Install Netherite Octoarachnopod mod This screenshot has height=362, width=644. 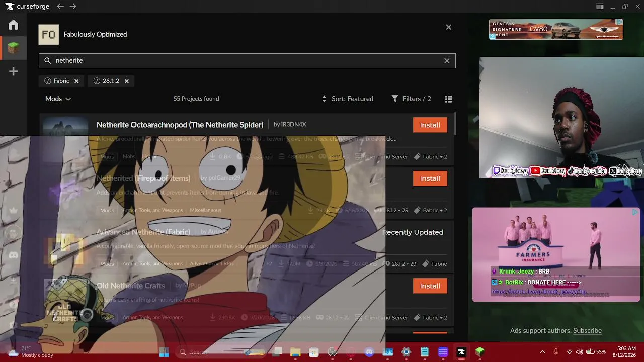click(x=430, y=125)
